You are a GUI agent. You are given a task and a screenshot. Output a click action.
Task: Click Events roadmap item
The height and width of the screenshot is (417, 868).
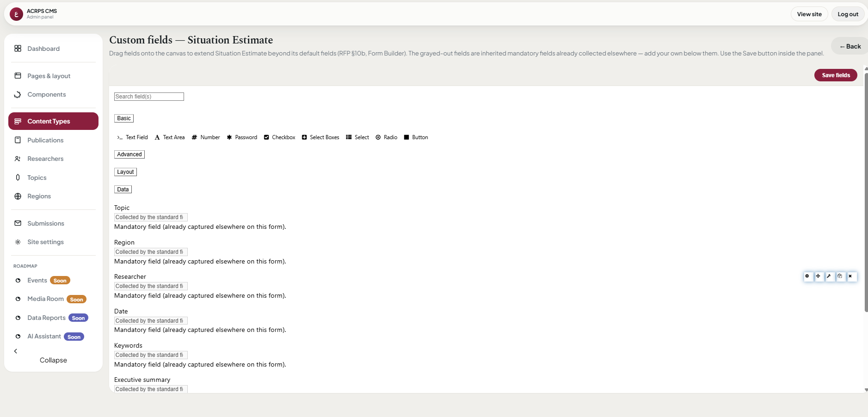[53, 280]
